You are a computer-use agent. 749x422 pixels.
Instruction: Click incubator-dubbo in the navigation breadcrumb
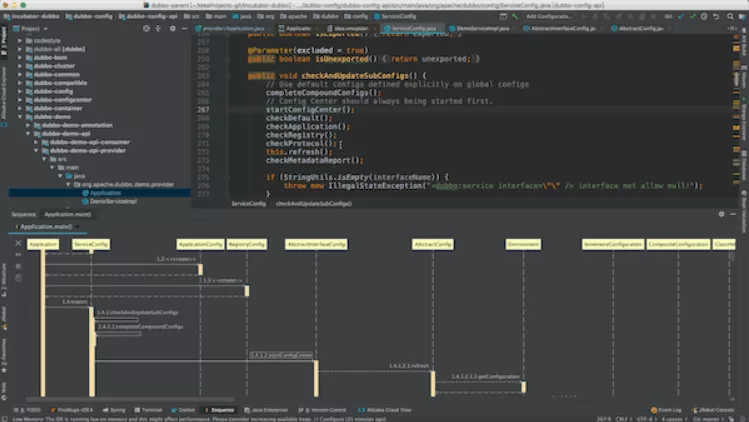tap(32, 16)
